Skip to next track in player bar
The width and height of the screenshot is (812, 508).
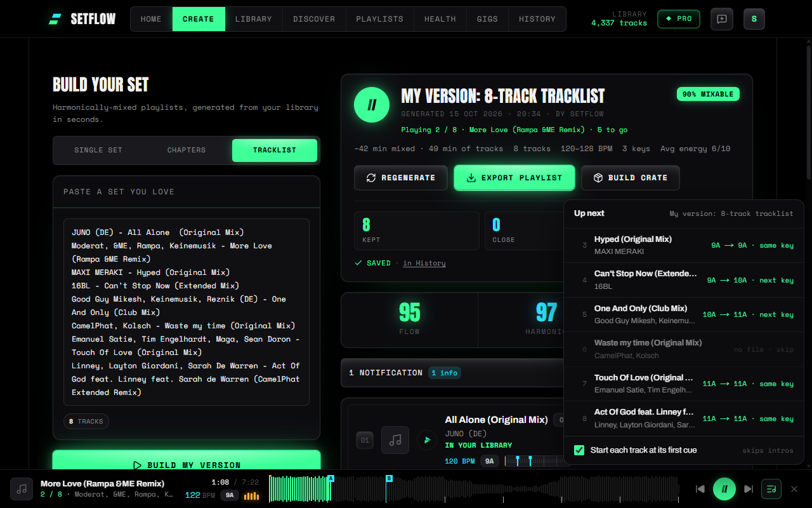coord(749,489)
